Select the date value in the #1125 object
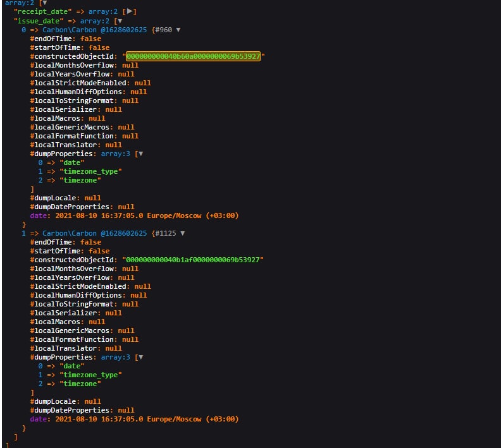The height and width of the screenshot is (448, 501). click(147, 419)
